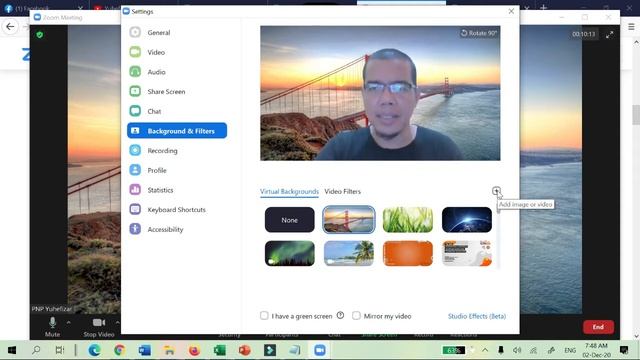End the Zoom meeting
This screenshot has width=640, height=360.
[598, 327]
